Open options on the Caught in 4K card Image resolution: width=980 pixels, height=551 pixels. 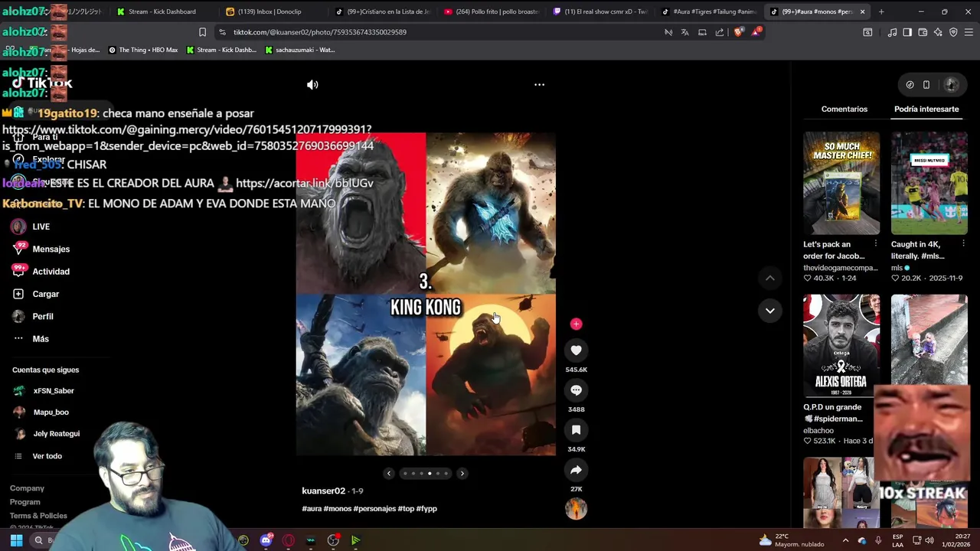[x=963, y=244]
